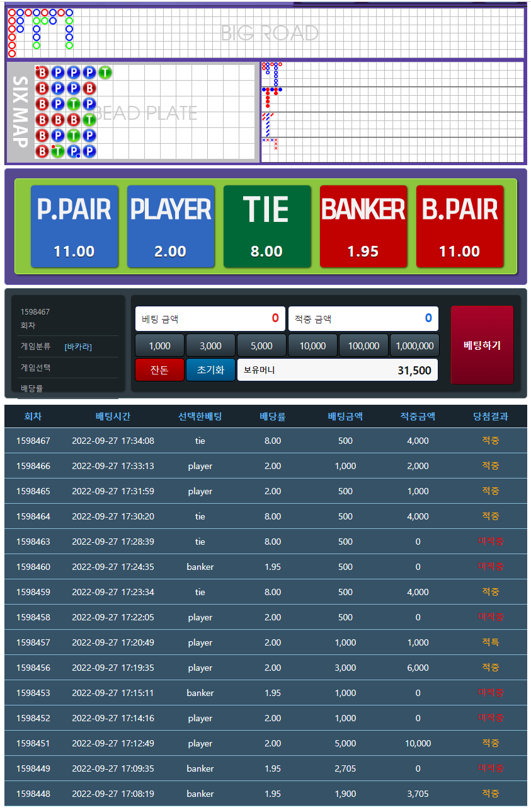Bet on the B.PAIR 11.00 tile
The image size is (531, 812).
point(460,226)
